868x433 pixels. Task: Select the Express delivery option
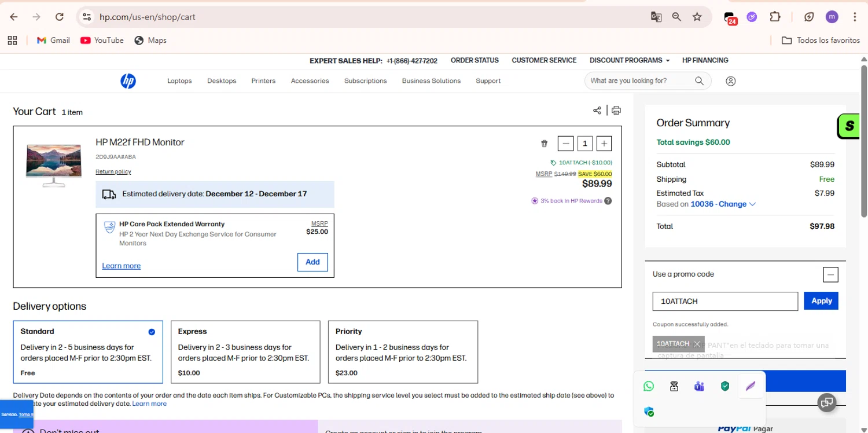245,352
